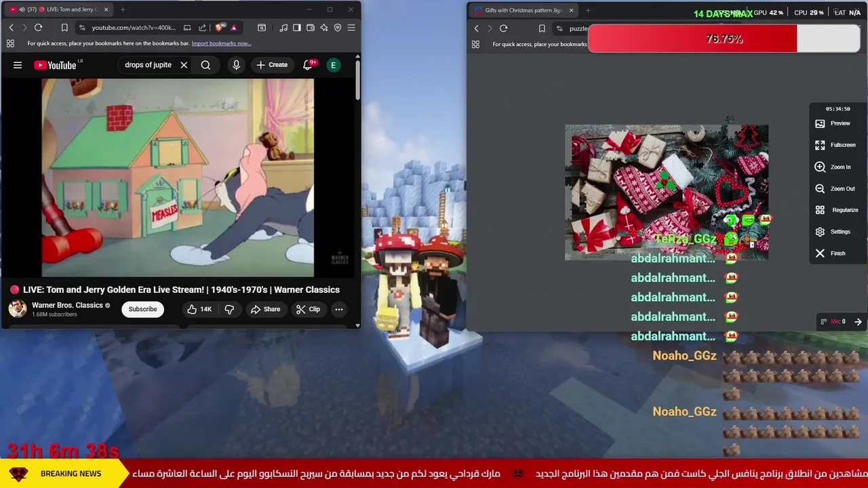The image size is (868, 488).
Task: Click the Import bookmarks now link
Action: click(221, 43)
